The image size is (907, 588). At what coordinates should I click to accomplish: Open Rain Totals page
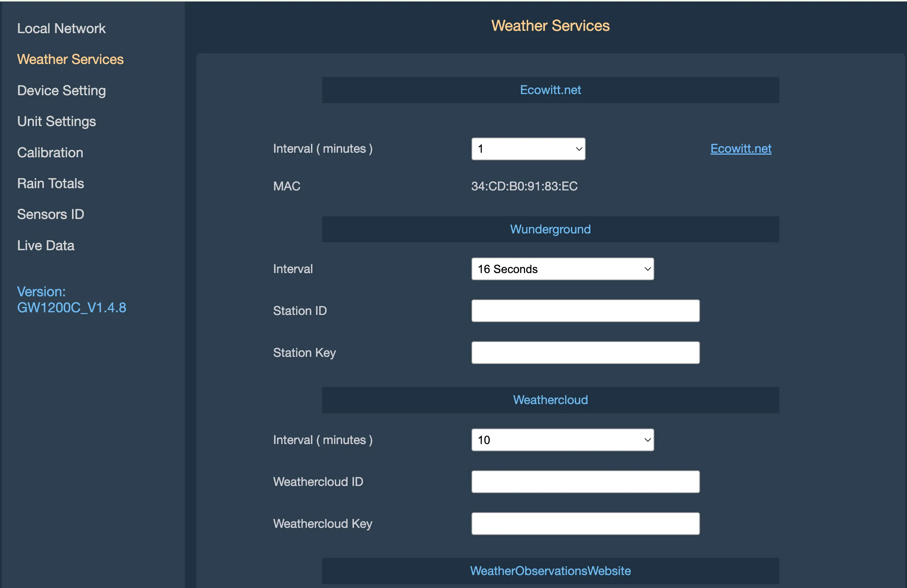coord(50,184)
